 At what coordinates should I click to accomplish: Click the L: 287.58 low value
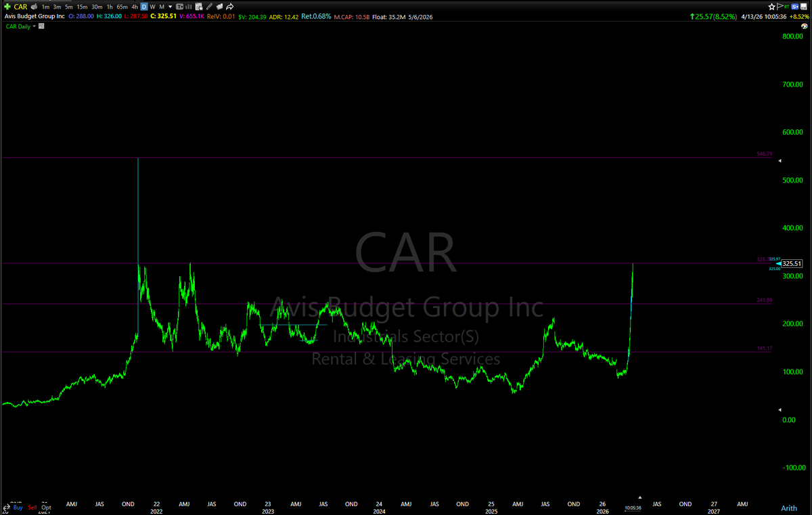pos(136,16)
